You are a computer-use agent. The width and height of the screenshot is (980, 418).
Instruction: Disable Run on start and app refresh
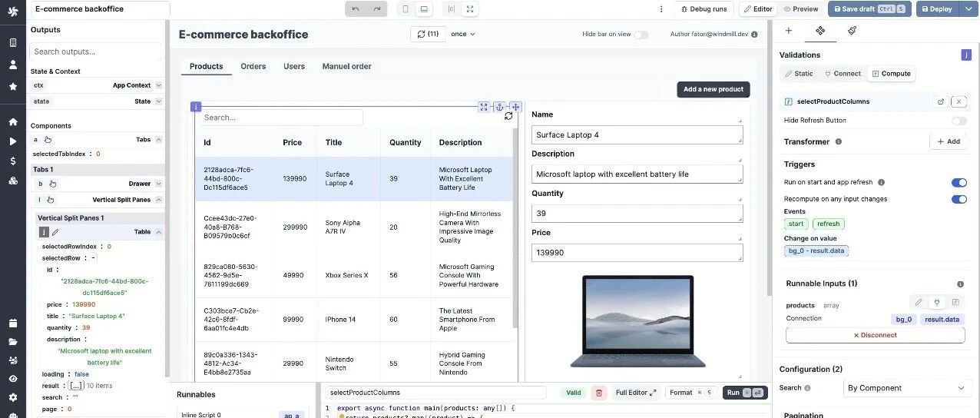point(959,183)
